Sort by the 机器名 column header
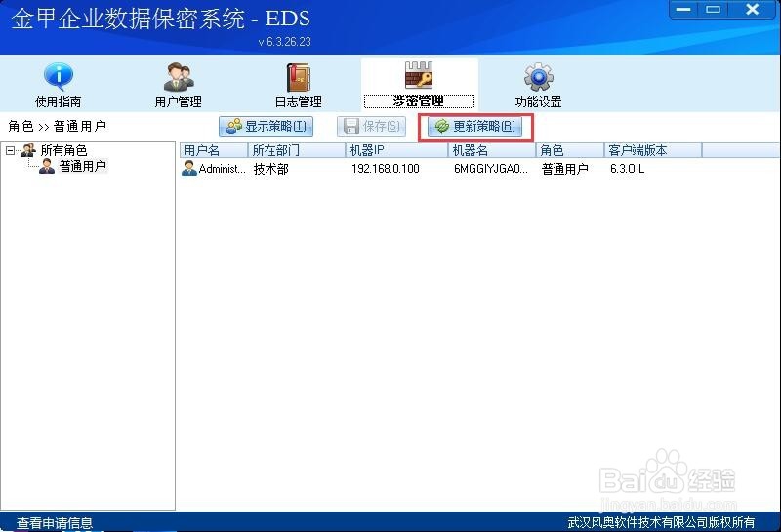 492,150
